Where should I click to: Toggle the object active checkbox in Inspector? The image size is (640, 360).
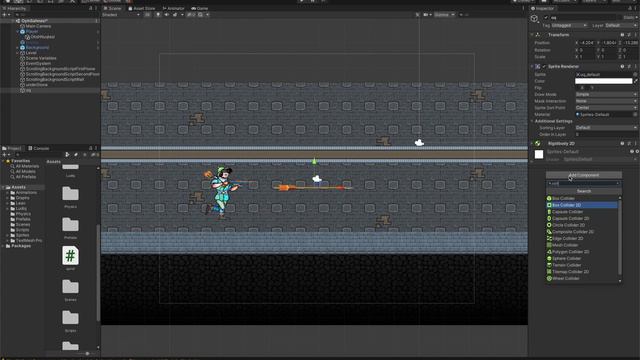click(546, 18)
